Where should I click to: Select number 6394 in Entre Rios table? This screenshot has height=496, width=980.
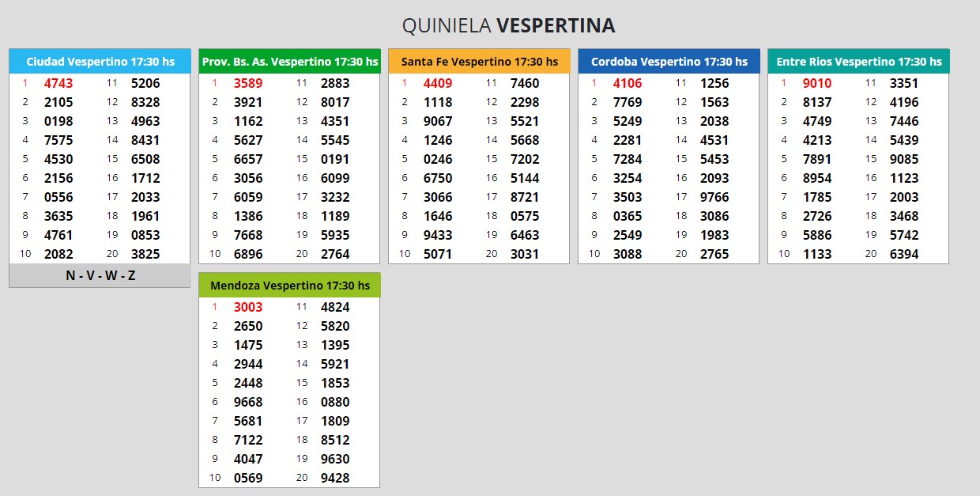tap(904, 254)
